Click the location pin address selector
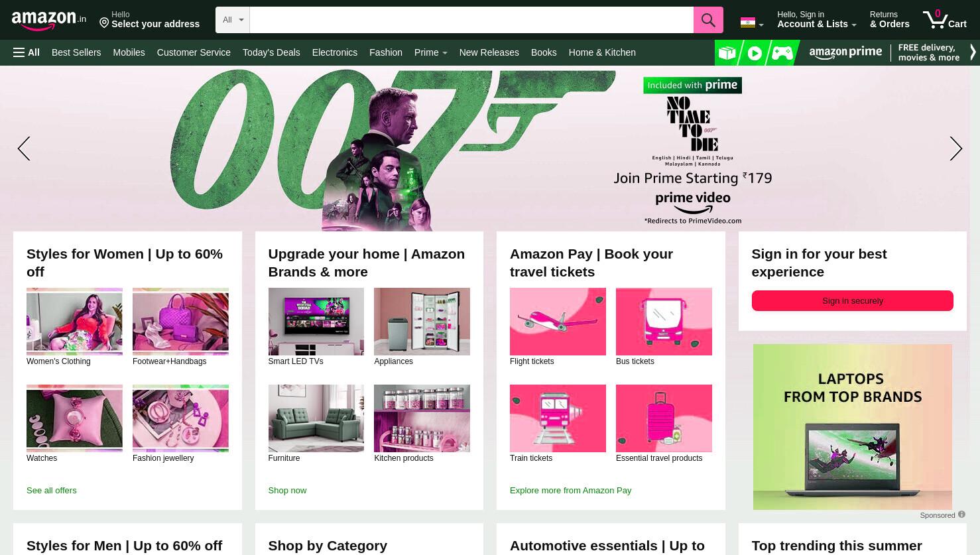 150,19
